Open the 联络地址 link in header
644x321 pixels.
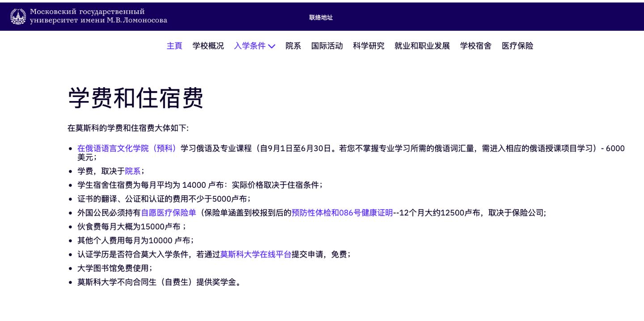point(321,17)
